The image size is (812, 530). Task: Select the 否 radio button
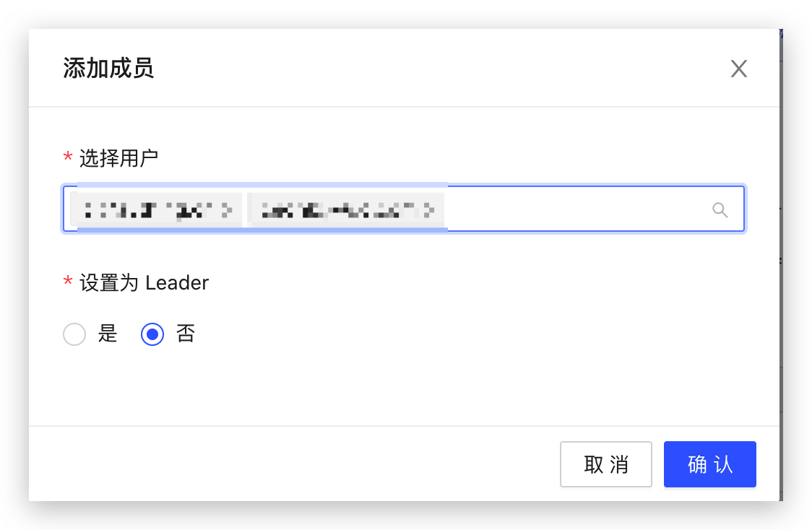click(x=152, y=334)
